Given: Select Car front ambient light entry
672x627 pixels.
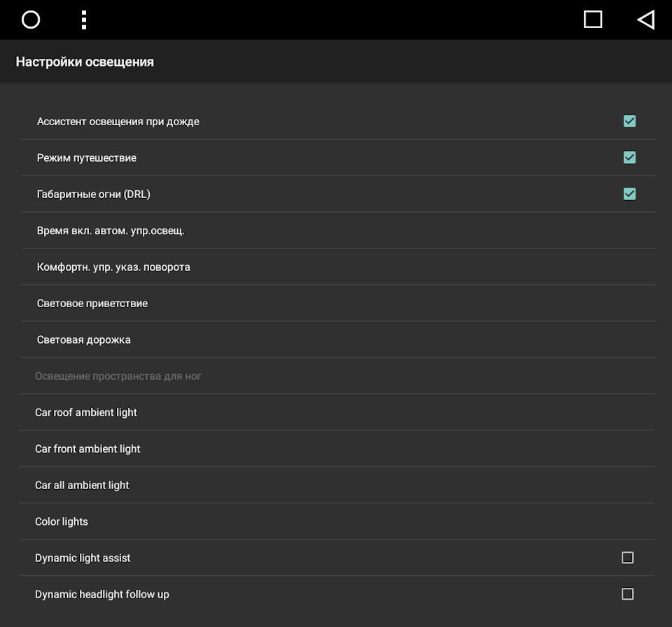Looking at the screenshot, I should click(x=337, y=449).
